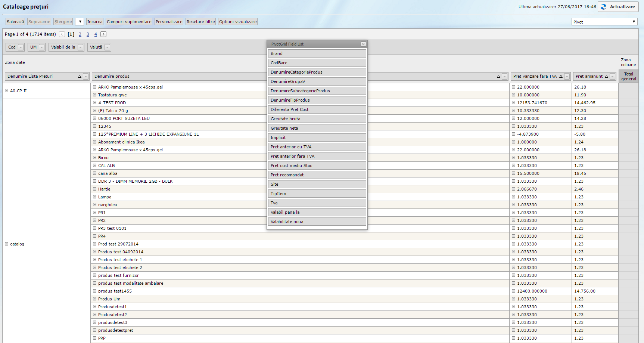The height and width of the screenshot is (343, 644).
Task: Click sort triangle on Denumire Lista Preturi
Action: (80, 77)
